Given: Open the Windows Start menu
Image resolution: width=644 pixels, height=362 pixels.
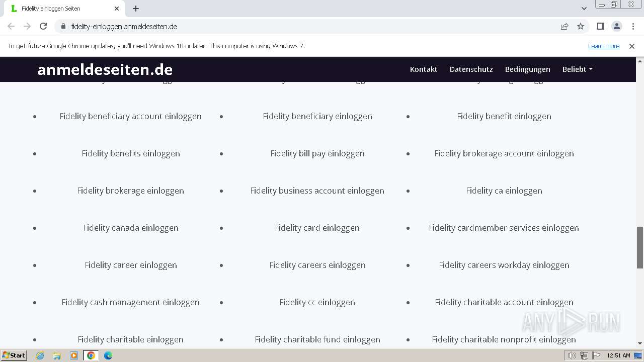Looking at the screenshot, I should click(x=14, y=355).
